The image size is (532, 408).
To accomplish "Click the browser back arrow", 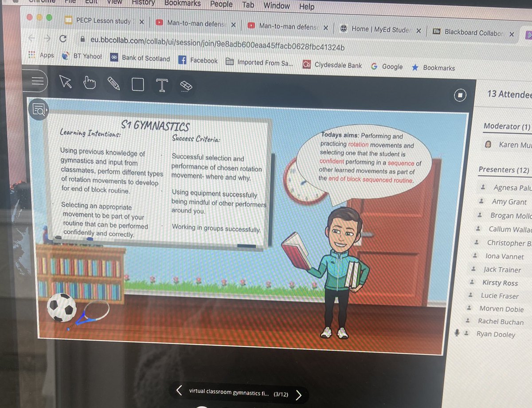I will (31, 38).
